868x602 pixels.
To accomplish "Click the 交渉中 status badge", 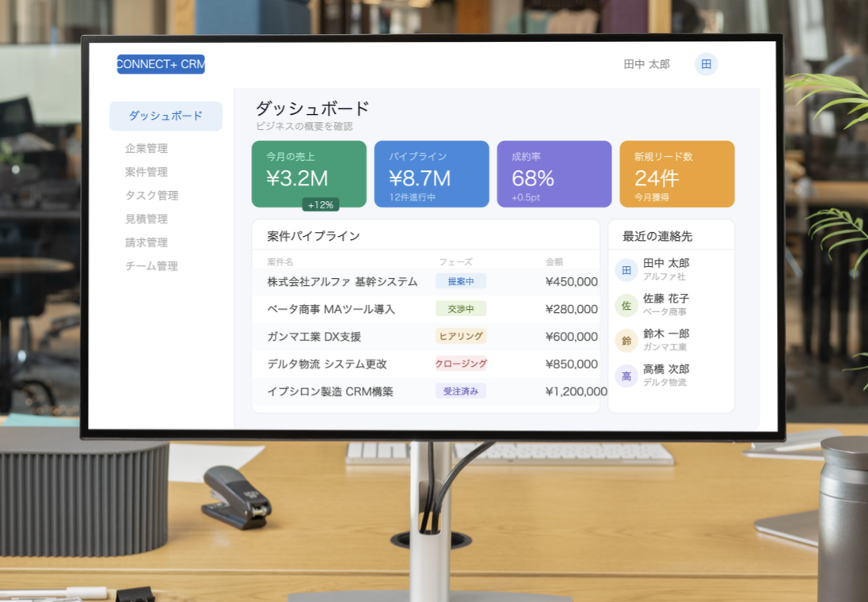I will pyautogui.click(x=460, y=309).
